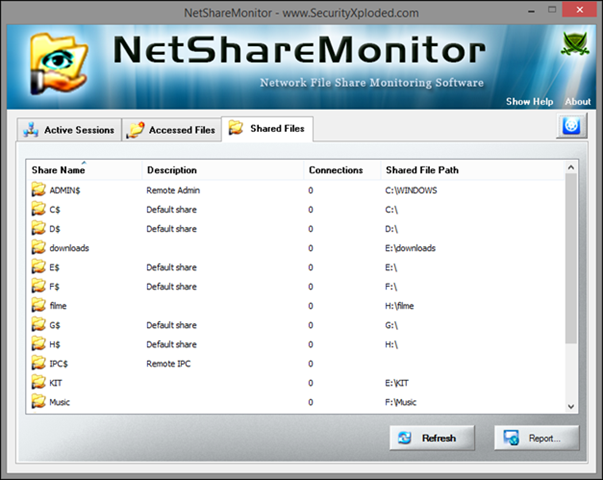603x480 pixels.
Task: Sort by Connections column header
Action: pos(343,170)
